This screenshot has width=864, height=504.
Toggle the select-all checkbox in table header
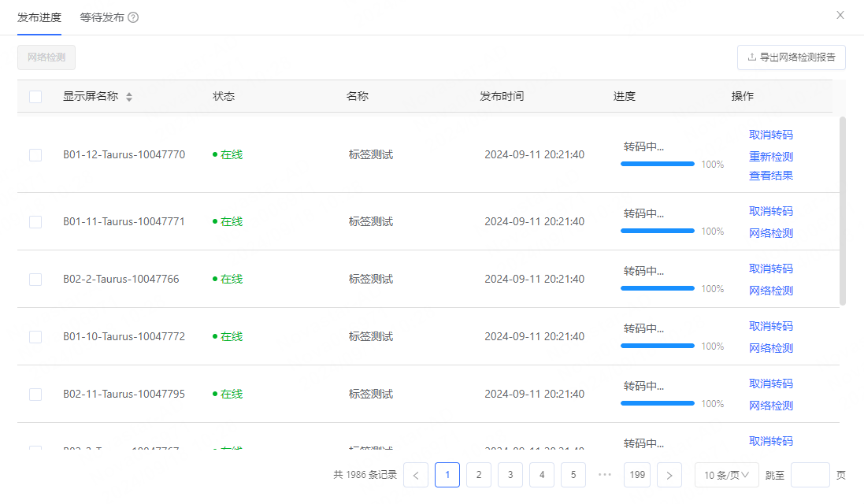[35, 97]
